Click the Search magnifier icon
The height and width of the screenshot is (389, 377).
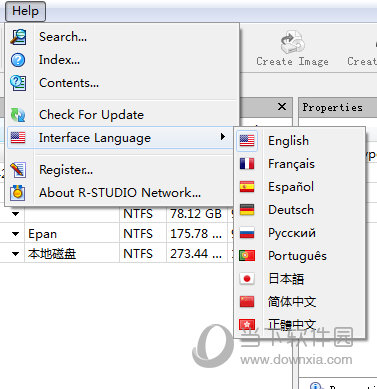click(x=18, y=37)
